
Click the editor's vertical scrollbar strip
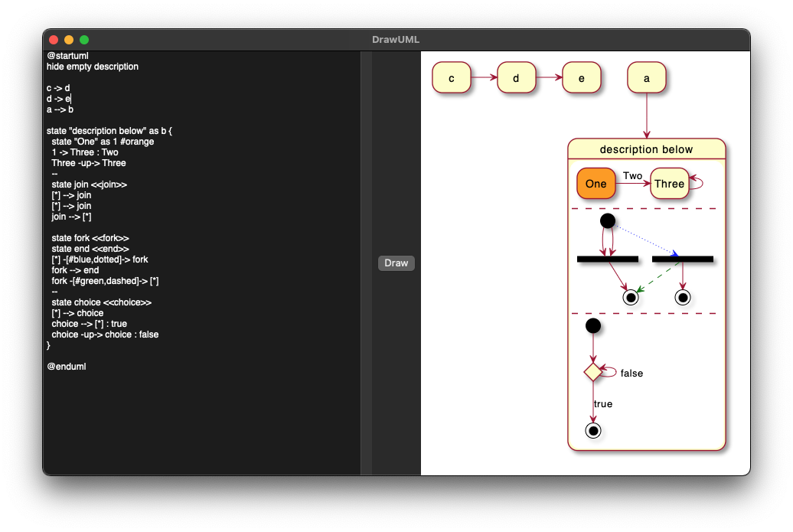(x=366, y=263)
